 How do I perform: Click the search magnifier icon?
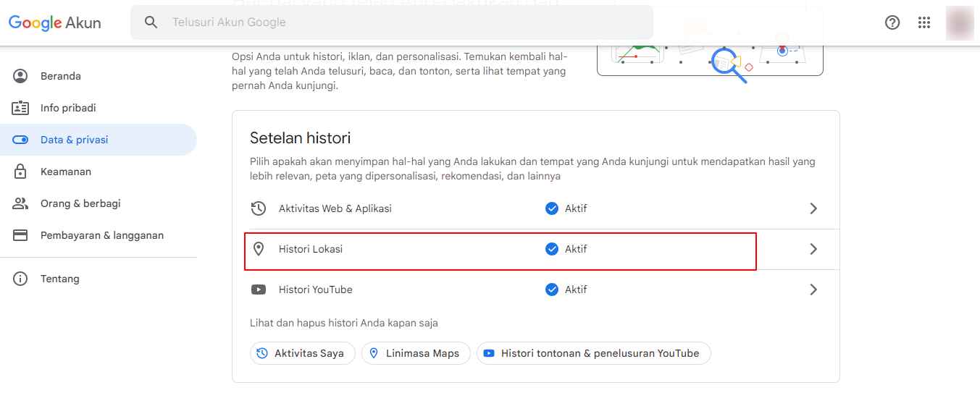[151, 22]
